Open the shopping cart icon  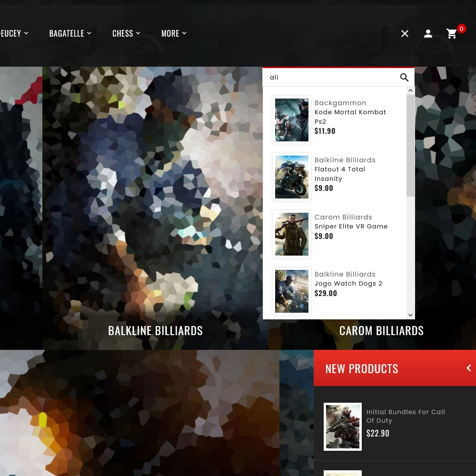[x=452, y=33]
